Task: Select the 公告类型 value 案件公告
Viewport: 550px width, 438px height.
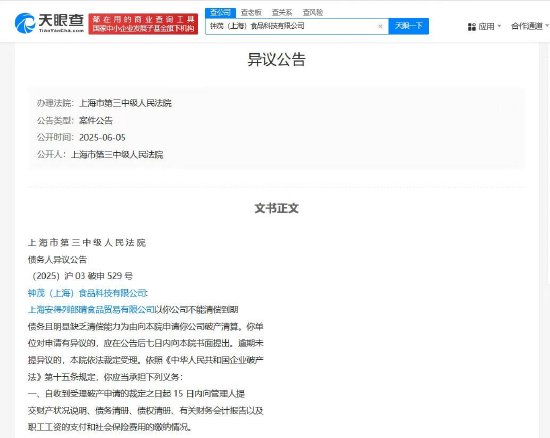Action: tap(96, 120)
